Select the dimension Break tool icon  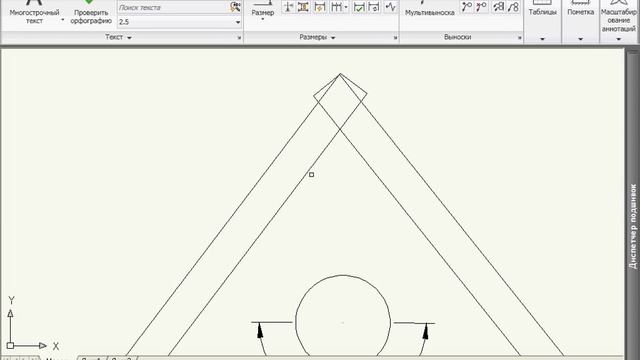coord(288,7)
